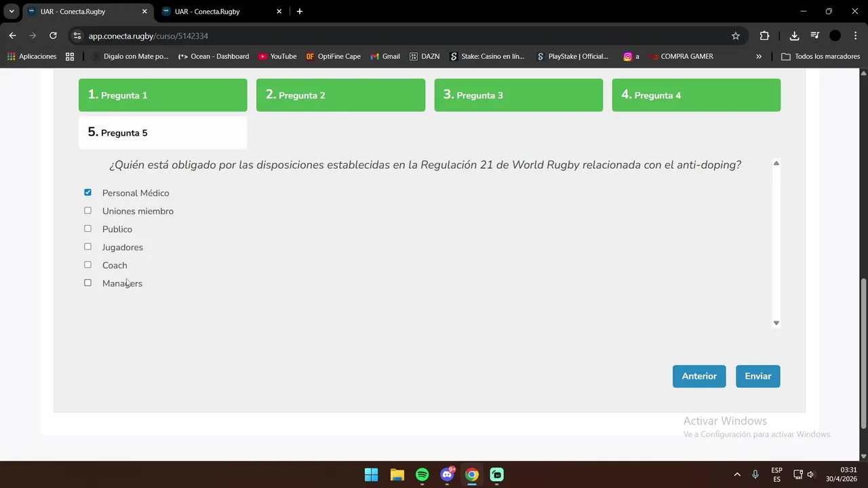Click the browser back arrow
The height and width of the screenshot is (488, 868).
(x=12, y=36)
